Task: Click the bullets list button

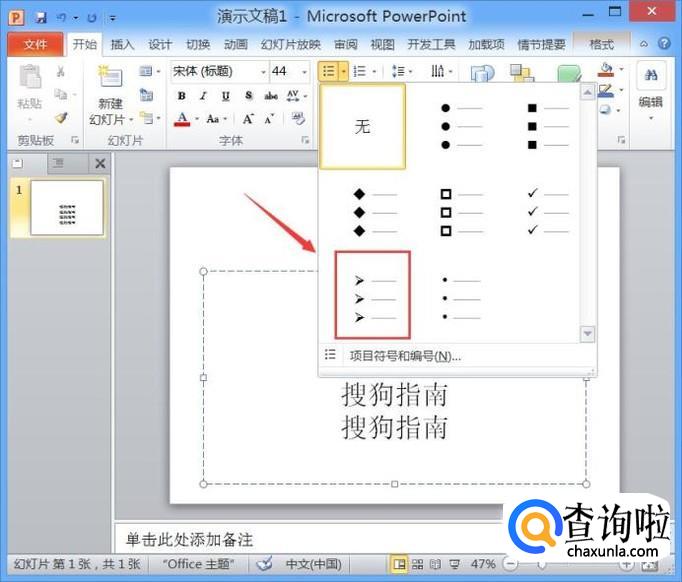Action: 329,71
